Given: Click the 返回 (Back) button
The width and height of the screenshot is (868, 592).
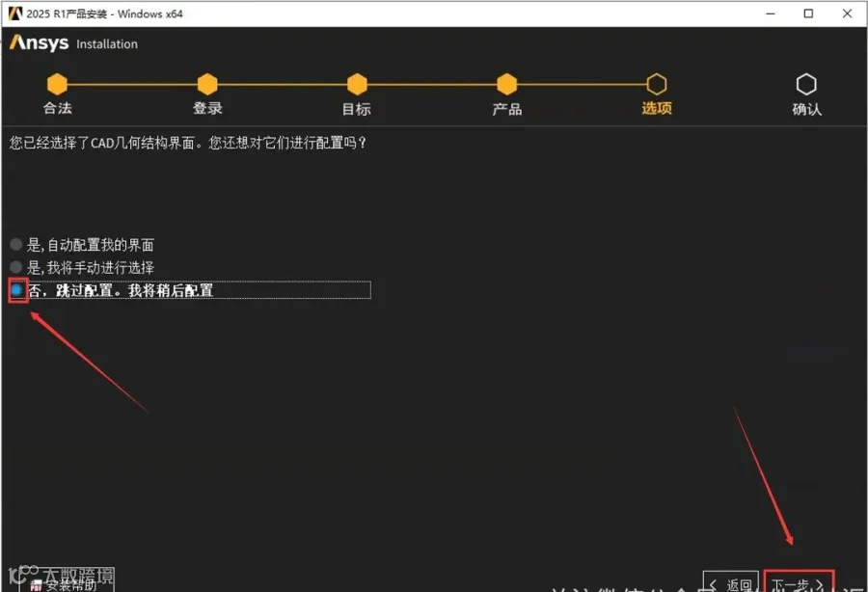Looking at the screenshot, I should (731, 584).
